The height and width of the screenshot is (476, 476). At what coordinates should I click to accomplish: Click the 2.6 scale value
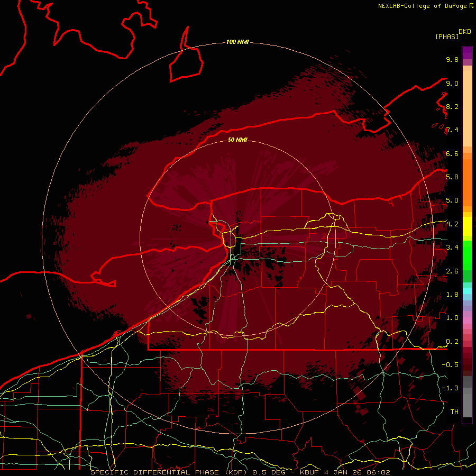tap(452, 271)
